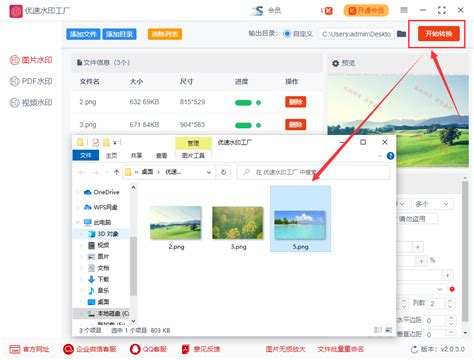474x360 pixels.
Task: Refresh the Explorer folder view
Action: tap(224, 172)
